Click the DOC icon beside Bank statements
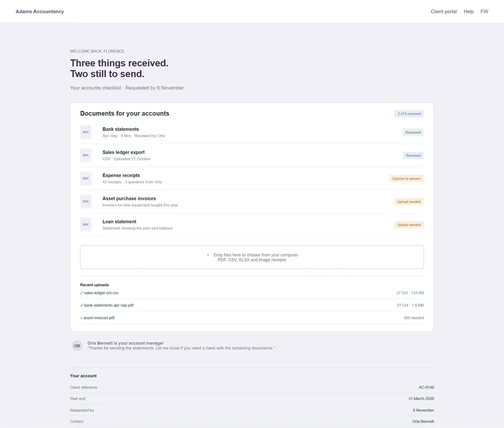This screenshot has height=428, width=504. coord(86,132)
